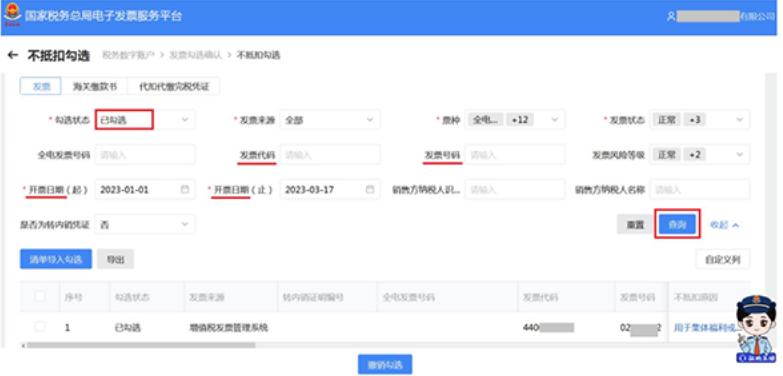This screenshot has width=783, height=376.
Task: Click the horizontal scrollbar under the table
Action: point(141,345)
